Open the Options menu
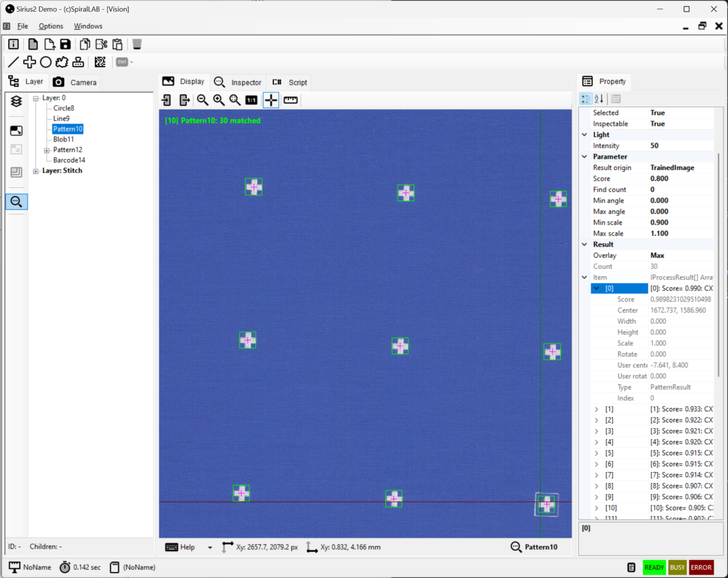728x578 pixels. (51, 26)
